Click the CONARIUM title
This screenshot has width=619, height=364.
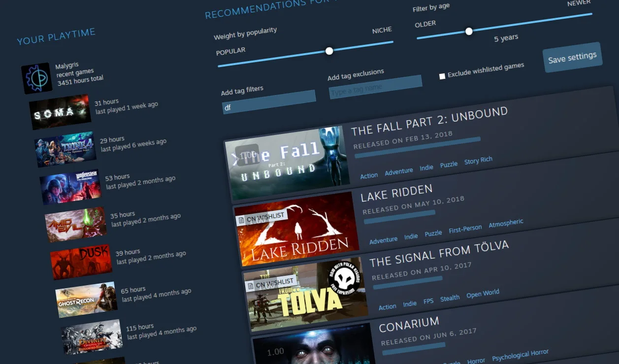click(409, 325)
